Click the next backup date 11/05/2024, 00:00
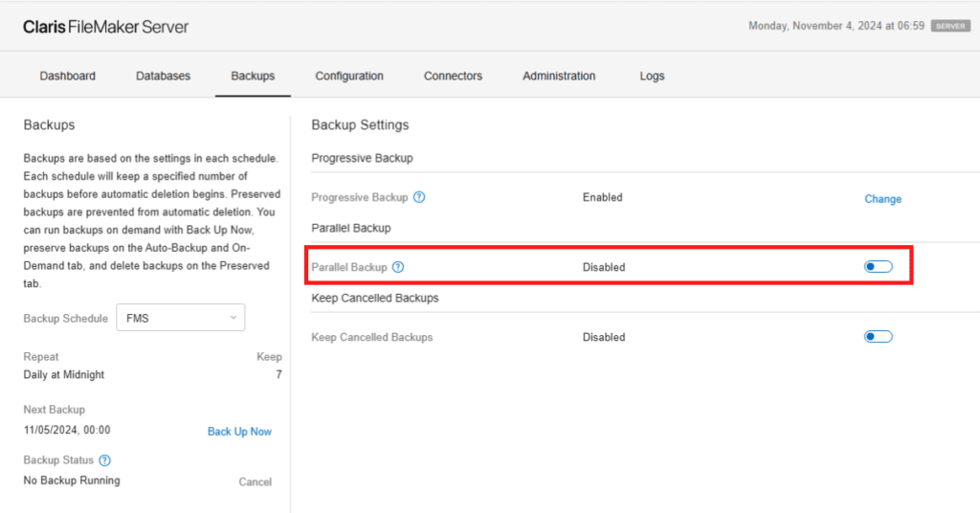Screen dimensions: 980x513 [x=67, y=430]
